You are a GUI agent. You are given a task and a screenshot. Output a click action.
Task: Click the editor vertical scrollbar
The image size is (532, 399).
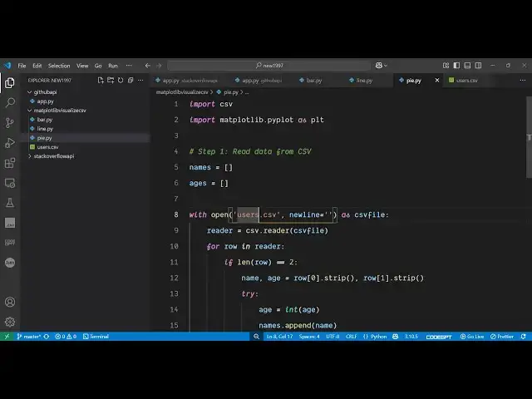click(529, 137)
